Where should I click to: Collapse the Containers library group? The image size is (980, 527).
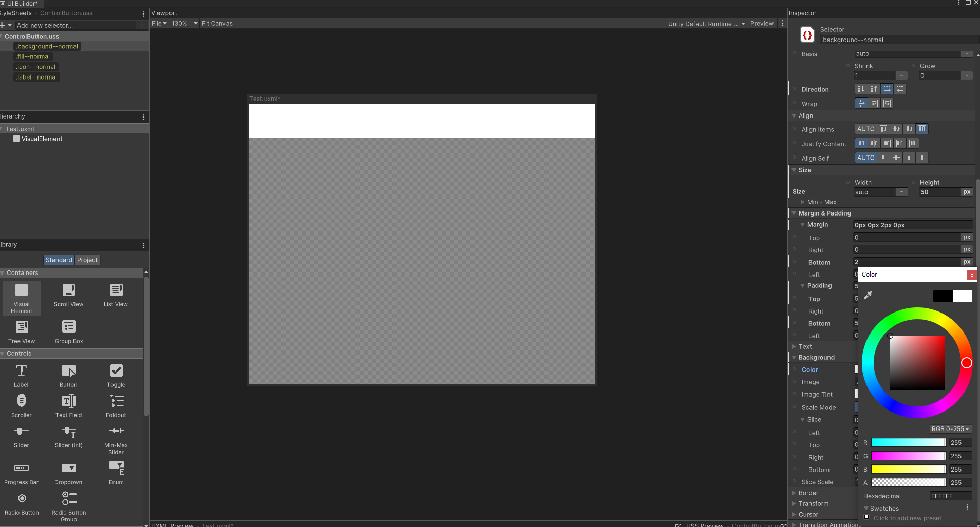click(x=3, y=273)
